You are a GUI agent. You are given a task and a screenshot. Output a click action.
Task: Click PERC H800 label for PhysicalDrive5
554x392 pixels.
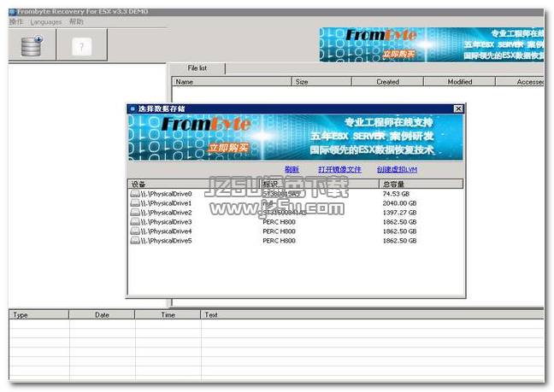[x=279, y=241]
